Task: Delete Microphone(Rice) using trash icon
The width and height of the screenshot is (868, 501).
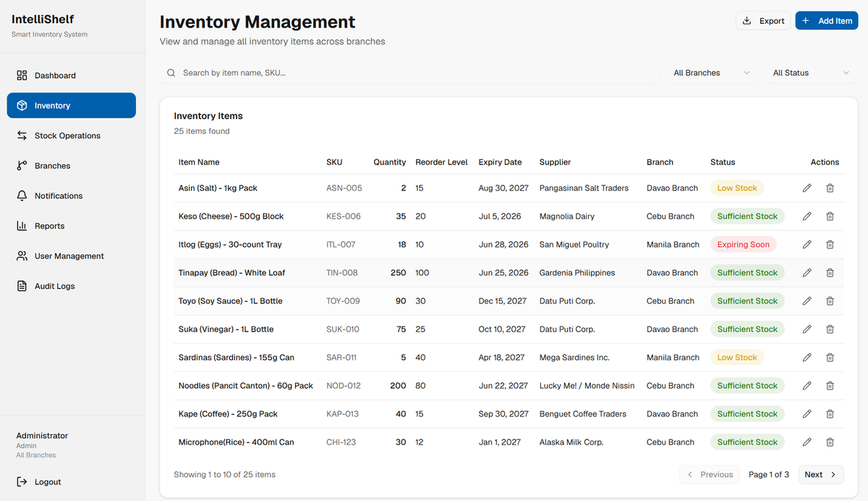Action: (x=830, y=442)
